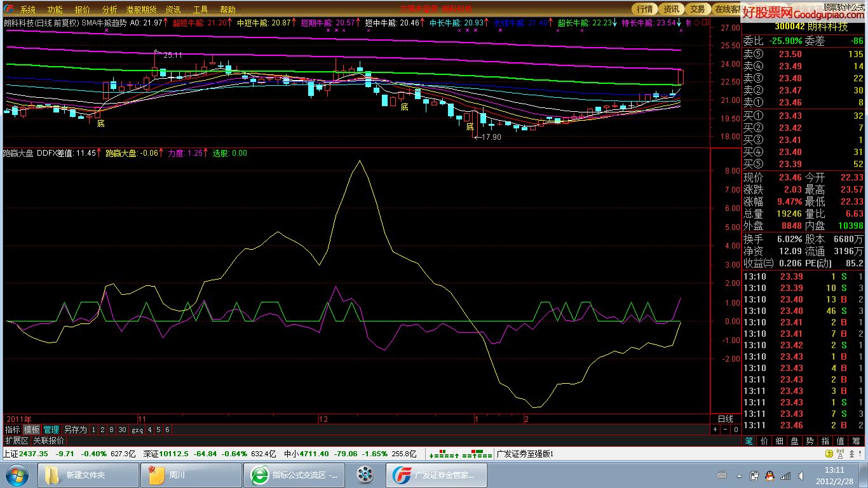Click the minus zoom button under 日线

pos(725,430)
